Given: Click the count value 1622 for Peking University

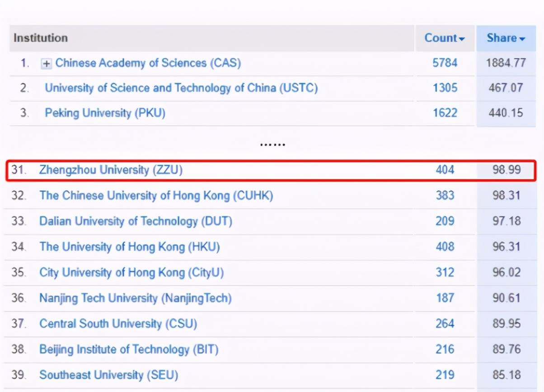Looking at the screenshot, I should pyautogui.click(x=446, y=113).
